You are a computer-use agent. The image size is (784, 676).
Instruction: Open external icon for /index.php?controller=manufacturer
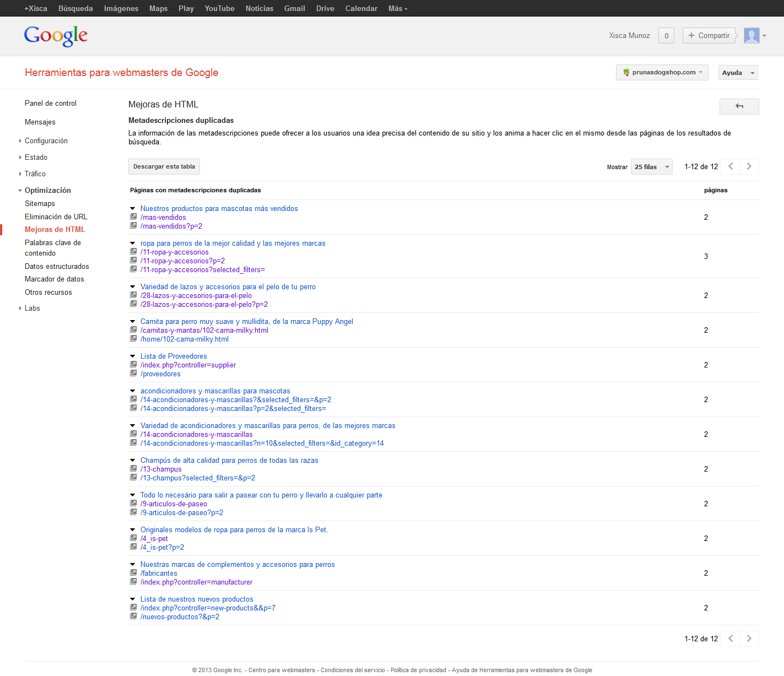pyautogui.click(x=133, y=582)
